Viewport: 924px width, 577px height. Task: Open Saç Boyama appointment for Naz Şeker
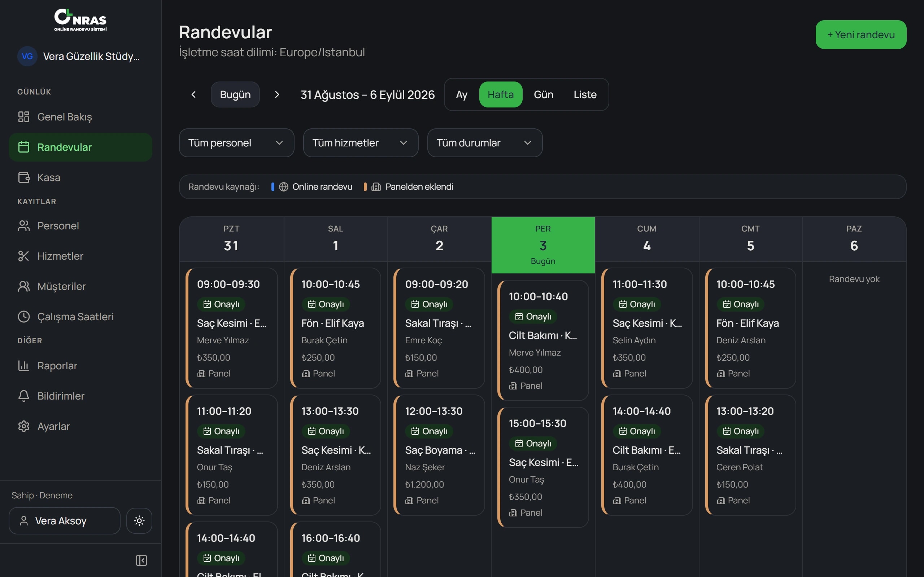[x=439, y=455]
